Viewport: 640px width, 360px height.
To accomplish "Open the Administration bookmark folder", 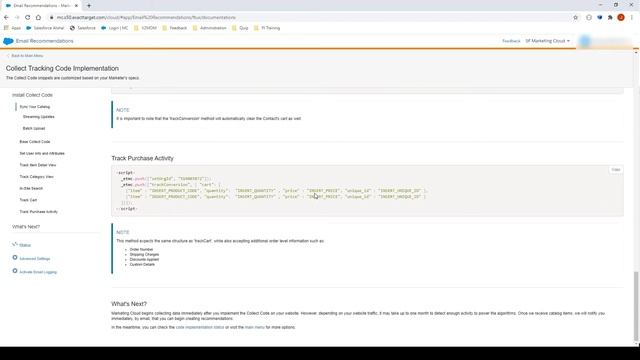I will (209, 28).
